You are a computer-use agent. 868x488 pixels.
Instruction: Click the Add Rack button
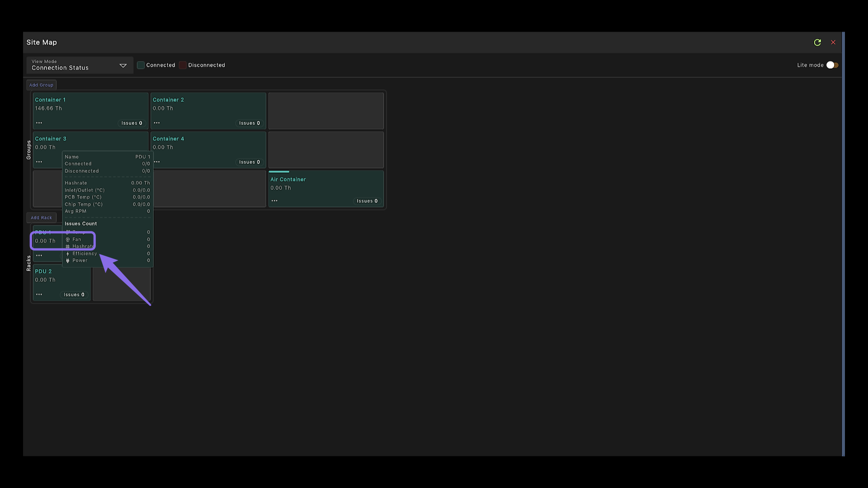41,218
